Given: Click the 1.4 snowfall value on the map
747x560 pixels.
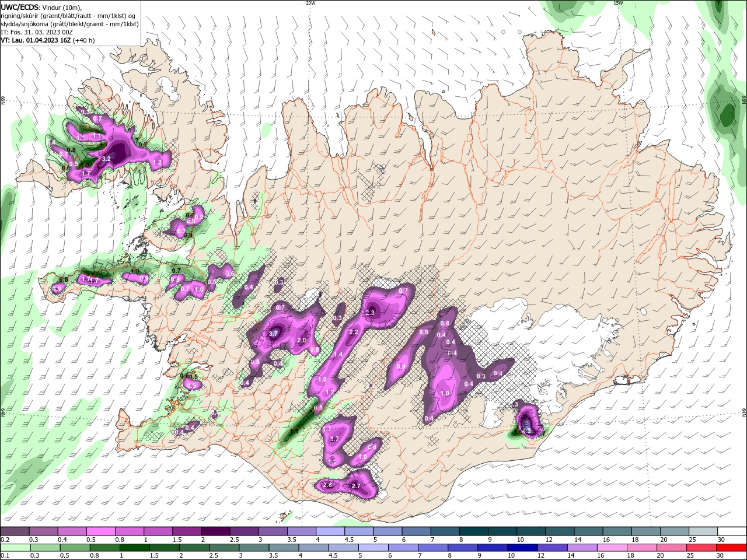Looking at the screenshot, I should pos(338,355).
